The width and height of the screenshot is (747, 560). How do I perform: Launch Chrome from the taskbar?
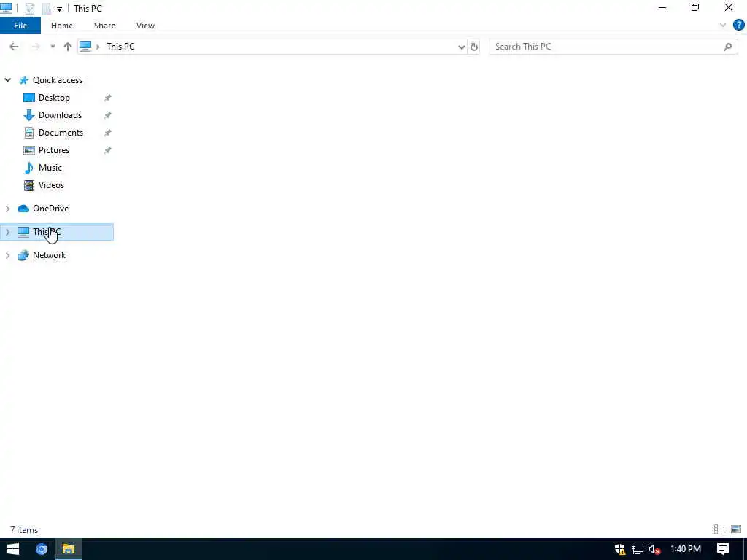[42, 549]
